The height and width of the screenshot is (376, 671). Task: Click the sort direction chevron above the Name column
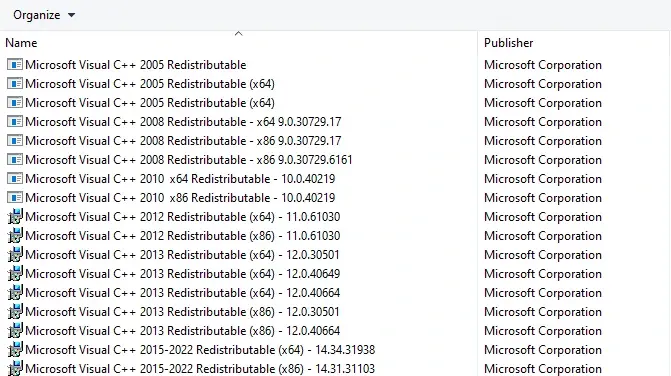239,33
